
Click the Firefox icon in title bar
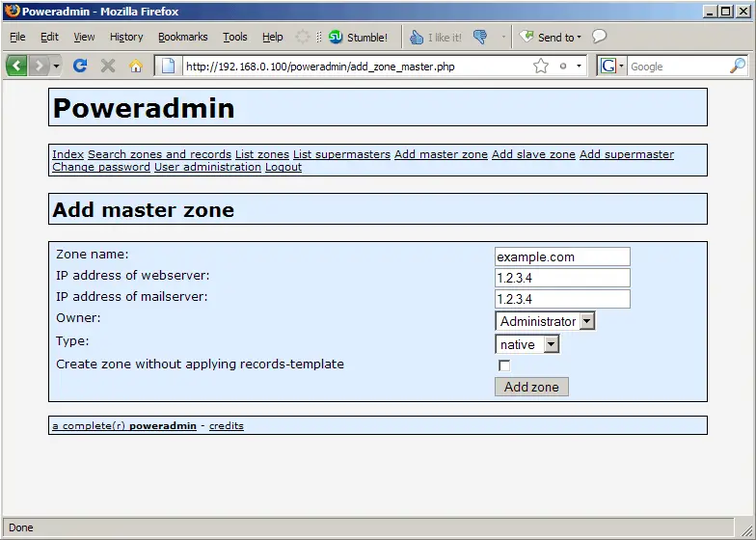pos(12,11)
